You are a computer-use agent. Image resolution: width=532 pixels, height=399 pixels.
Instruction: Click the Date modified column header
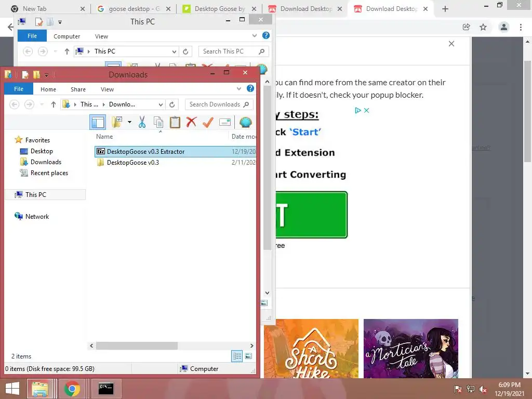243,137
